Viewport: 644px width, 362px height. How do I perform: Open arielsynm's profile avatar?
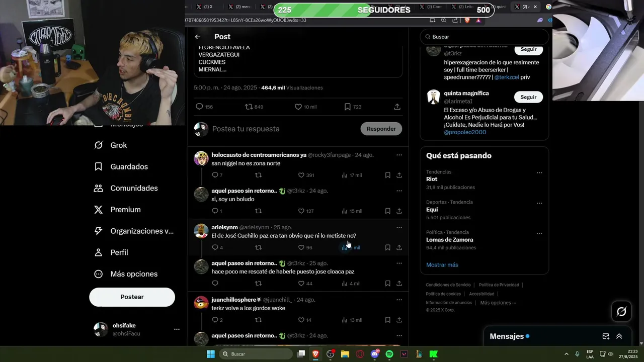(201, 231)
